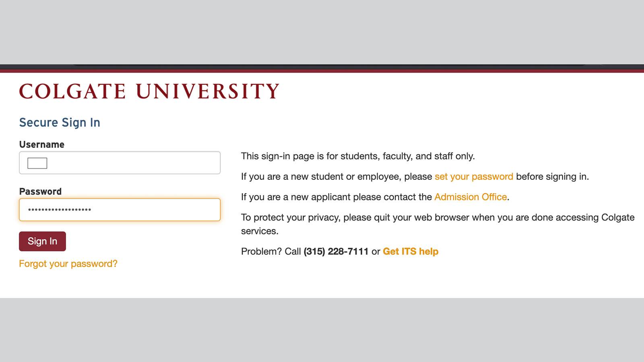Click the new applicant sentence text
Viewport: 644px width, 362px height.
pos(336,197)
